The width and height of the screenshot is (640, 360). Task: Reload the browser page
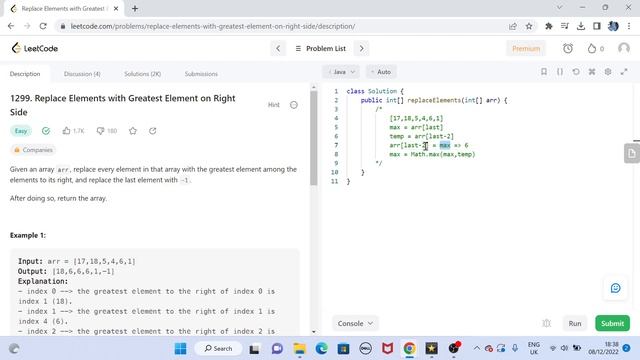[x=43, y=26]
